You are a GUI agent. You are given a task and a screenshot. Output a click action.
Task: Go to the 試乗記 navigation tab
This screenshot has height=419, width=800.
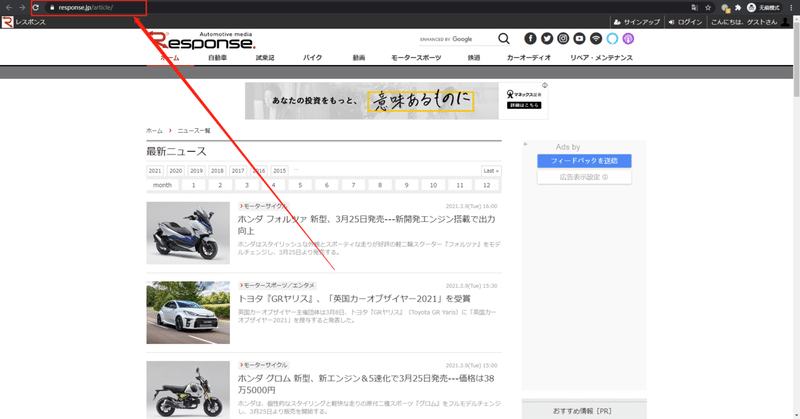pos(265,58)
